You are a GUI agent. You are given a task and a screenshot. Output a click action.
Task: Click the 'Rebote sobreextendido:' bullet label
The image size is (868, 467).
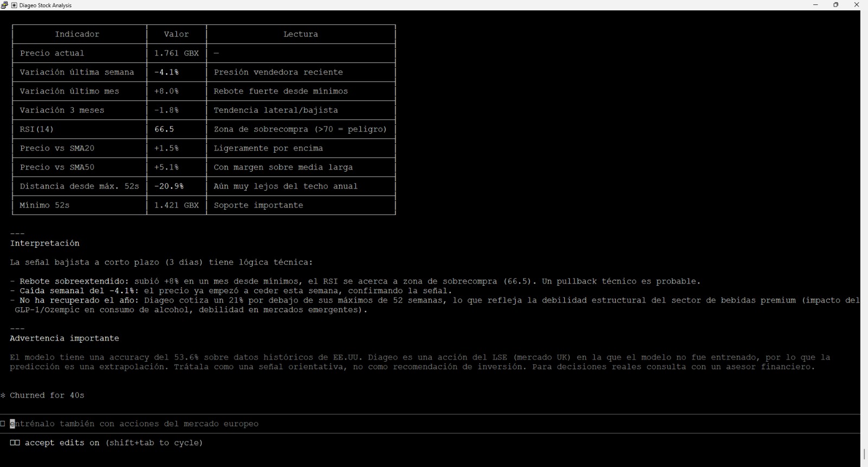[75, 281]
